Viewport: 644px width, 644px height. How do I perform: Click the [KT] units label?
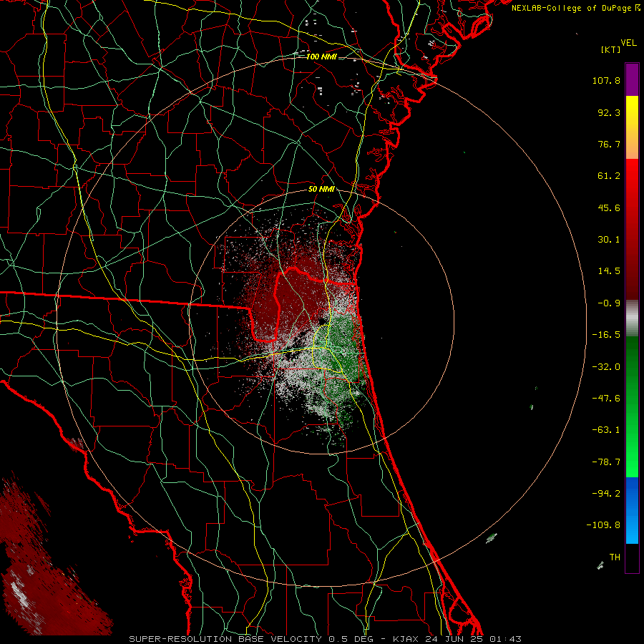(610, 49)
